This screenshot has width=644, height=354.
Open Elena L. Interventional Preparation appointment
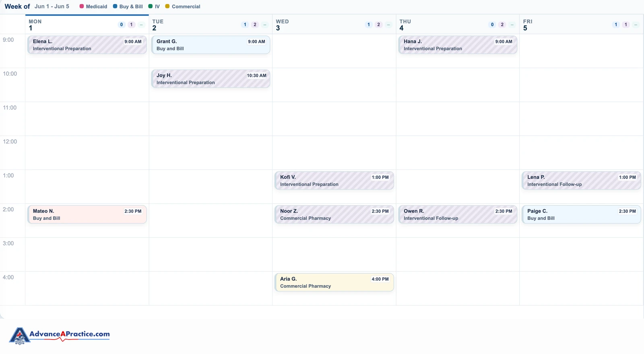tap(87, 45)
